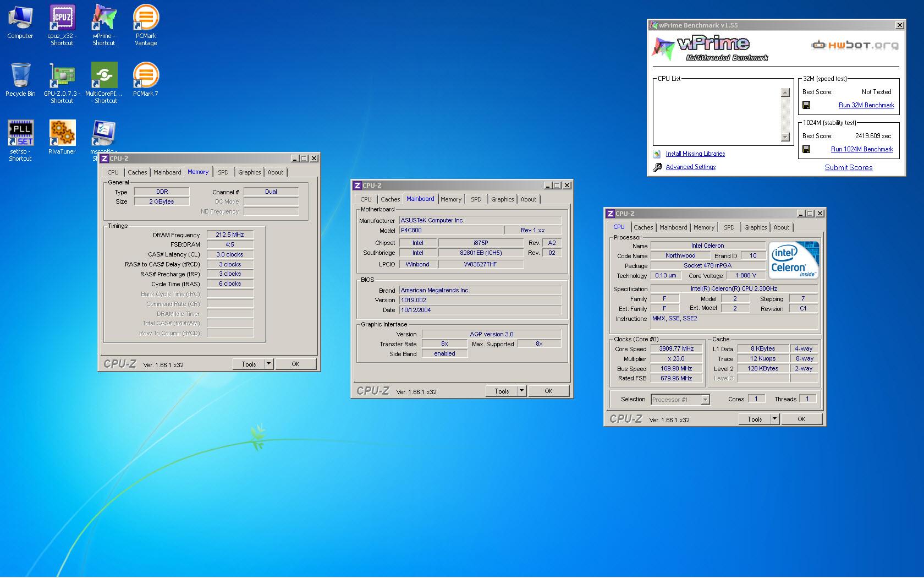924x578 pixels.
Task: Select the PCMark Vantage desktop icon
Action: pos(146,25)
